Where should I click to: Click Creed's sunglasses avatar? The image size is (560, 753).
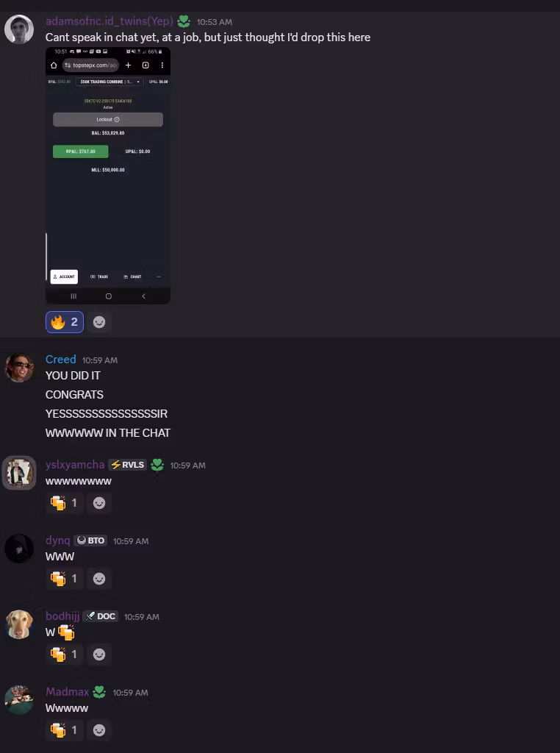pos(19,368)
